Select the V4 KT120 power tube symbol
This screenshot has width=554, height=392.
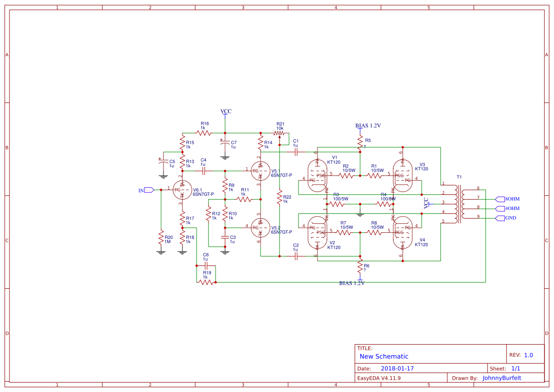pos(403,233)
